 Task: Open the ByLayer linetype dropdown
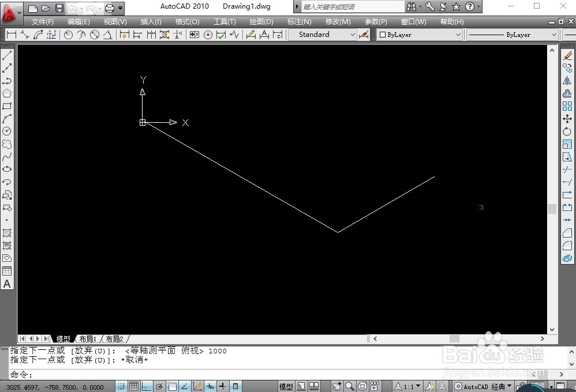pyautogui.click(x=554, y=35)
